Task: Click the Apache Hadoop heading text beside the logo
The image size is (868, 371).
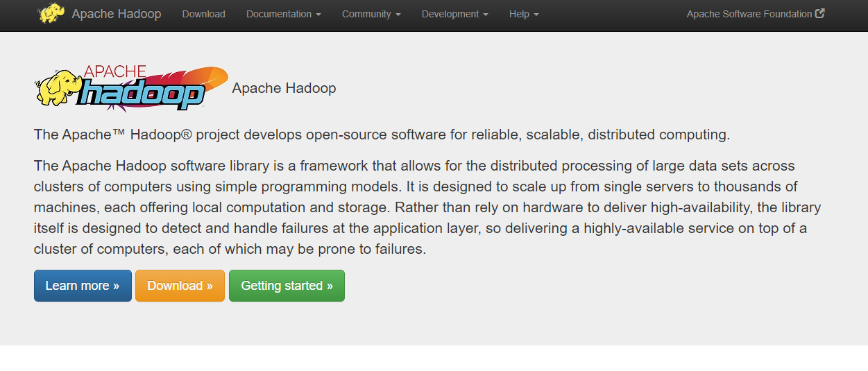Action: pos(284,88)
